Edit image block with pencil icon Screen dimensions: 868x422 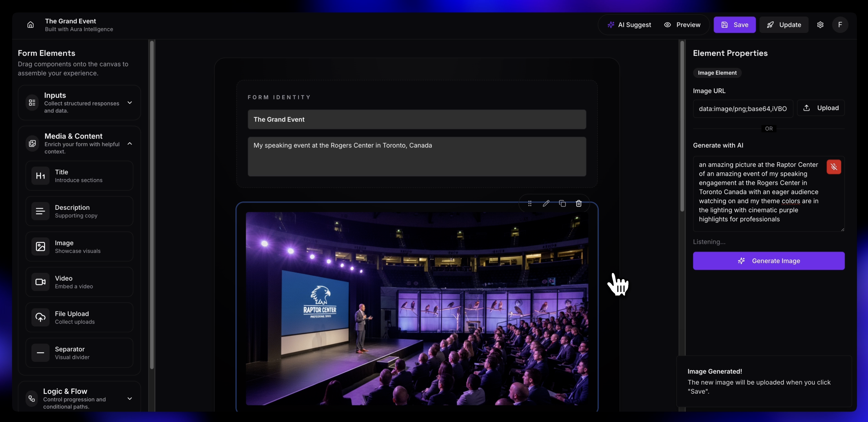tap(546, 203)
